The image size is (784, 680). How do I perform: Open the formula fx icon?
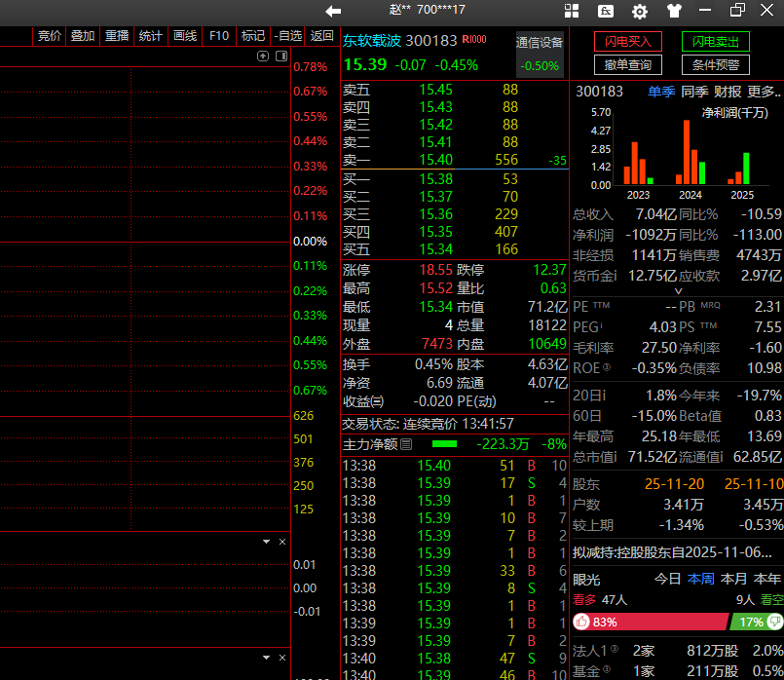pos(606,11)
